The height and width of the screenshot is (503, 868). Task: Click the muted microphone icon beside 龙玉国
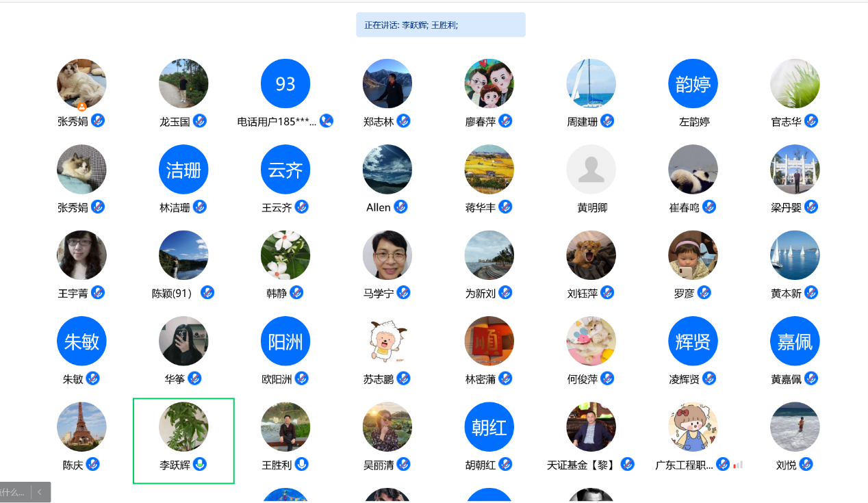[200, 121]
